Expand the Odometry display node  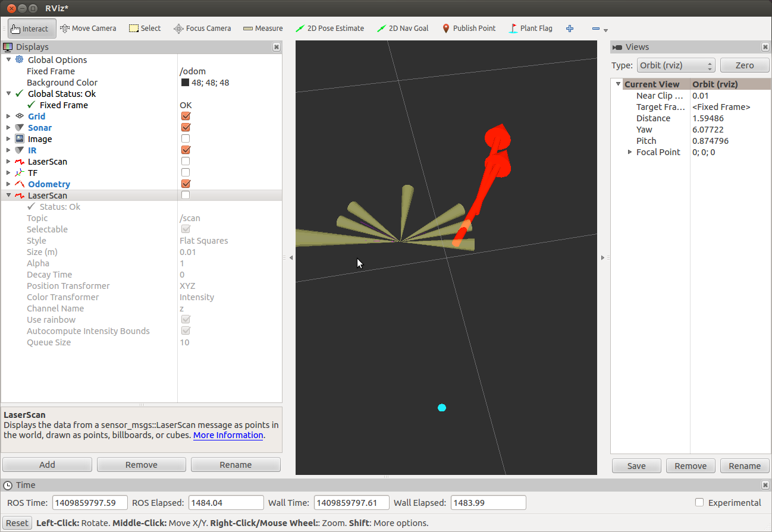click(8, 184)
